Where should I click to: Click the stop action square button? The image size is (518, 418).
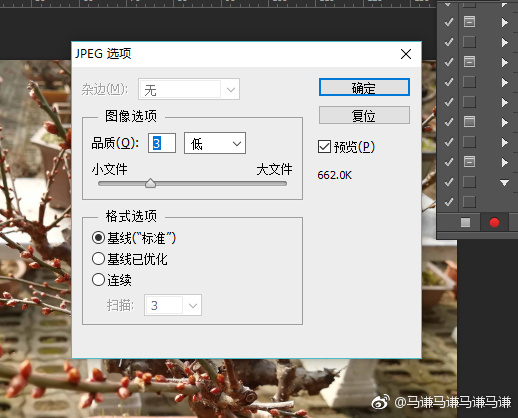(x=465, y=222)
